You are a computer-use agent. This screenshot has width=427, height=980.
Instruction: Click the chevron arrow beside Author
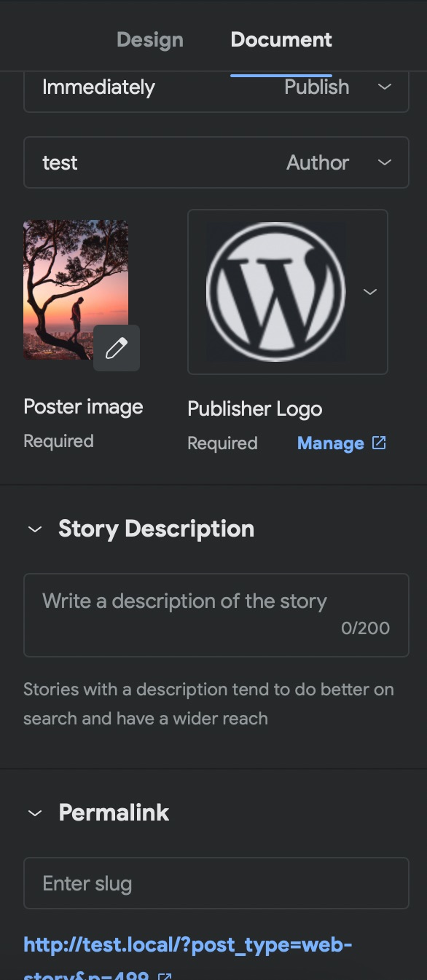[x=385, y=162]
